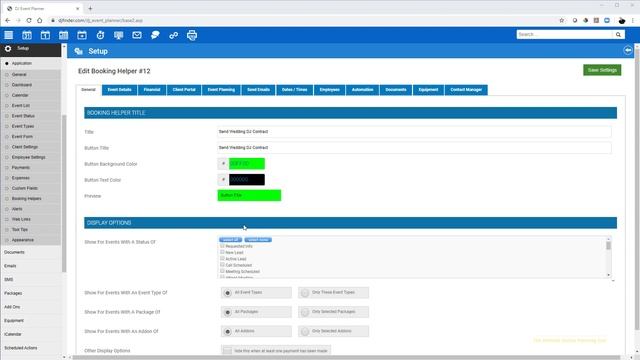Click the presentation monitor toolbar icon
This screenshot has width=640, height=360.
119,35
